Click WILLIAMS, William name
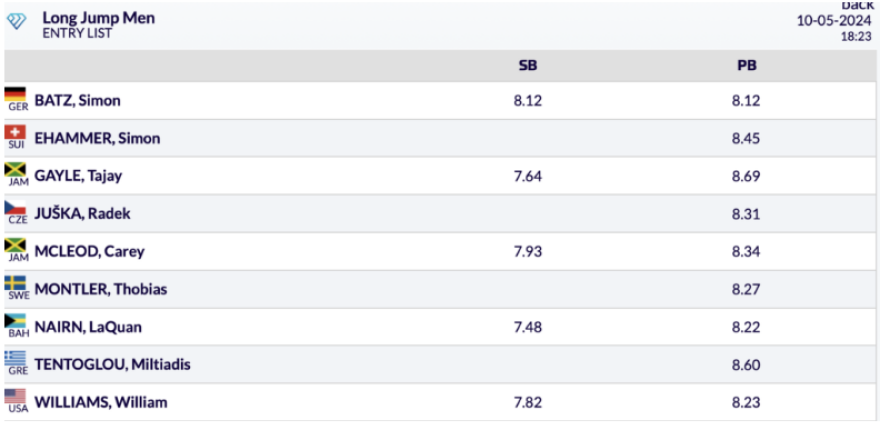 (101, 403)
